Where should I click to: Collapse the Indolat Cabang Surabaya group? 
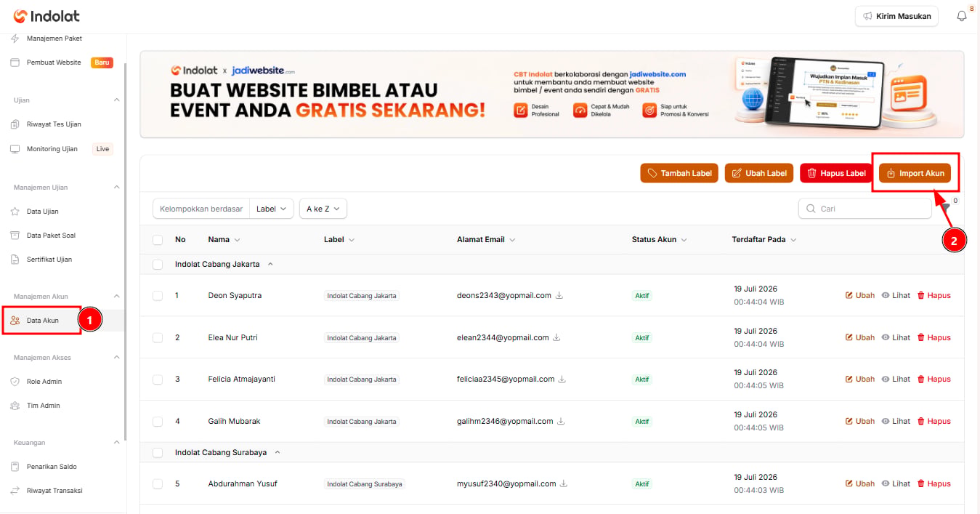coord(278,453)
